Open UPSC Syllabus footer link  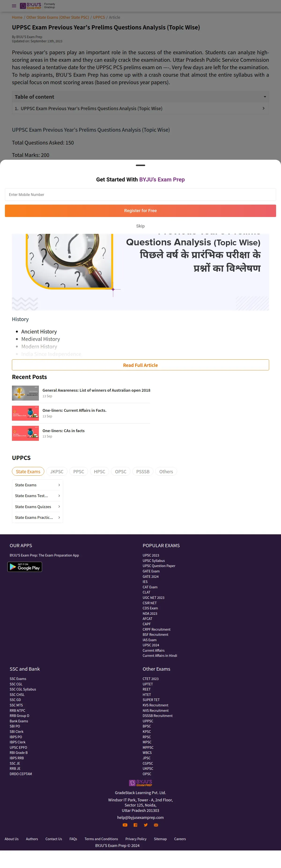pyautogui.click(x=153, y=561)
